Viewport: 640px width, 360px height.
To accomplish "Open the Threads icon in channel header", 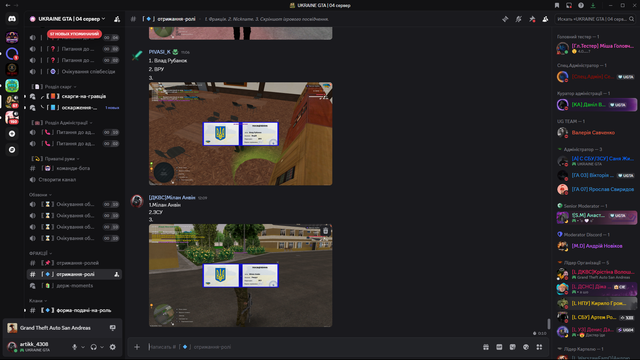I will click(505, 19).
